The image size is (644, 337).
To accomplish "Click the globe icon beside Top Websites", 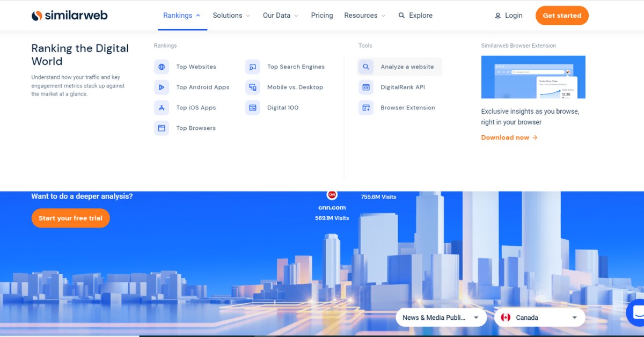I will coord(162,67).
